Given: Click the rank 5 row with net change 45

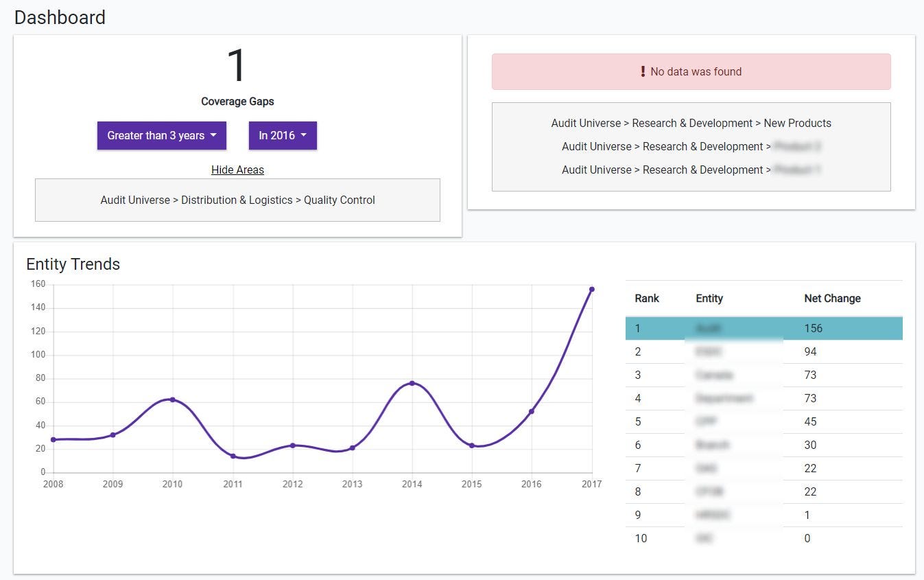Looking at the screenshot, I should click(x=763, y=421).
